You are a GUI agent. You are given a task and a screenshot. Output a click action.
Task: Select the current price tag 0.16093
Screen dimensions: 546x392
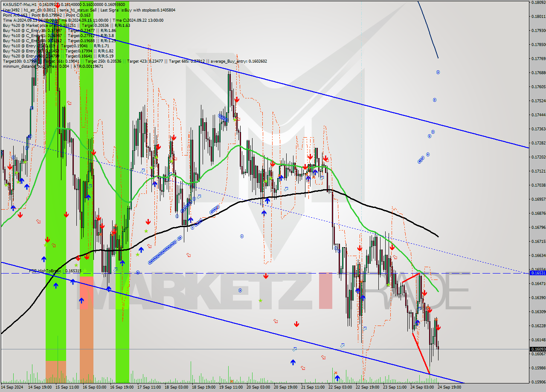(x=537, y=349)
